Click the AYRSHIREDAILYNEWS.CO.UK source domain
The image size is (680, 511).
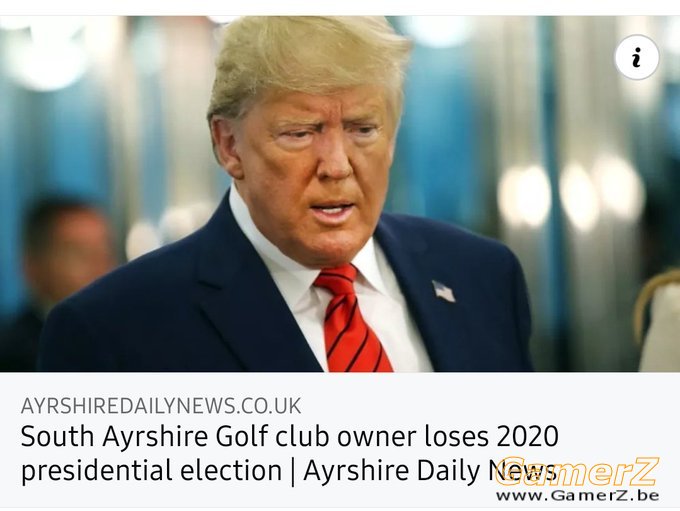tap(160, 406)
